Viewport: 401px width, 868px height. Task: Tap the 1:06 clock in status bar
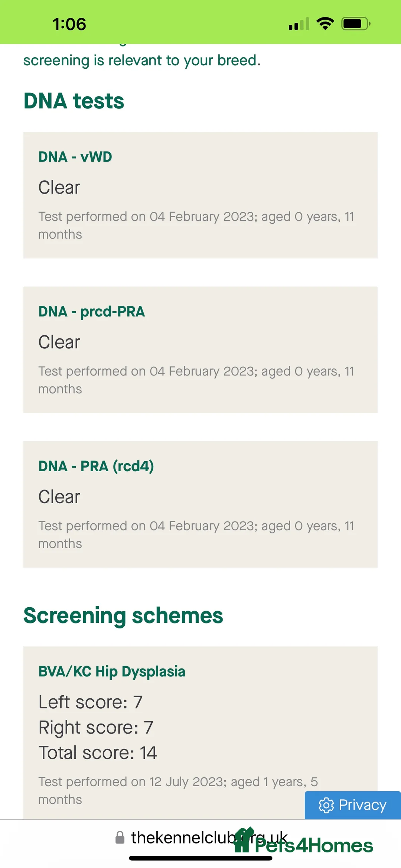(69, 25)
